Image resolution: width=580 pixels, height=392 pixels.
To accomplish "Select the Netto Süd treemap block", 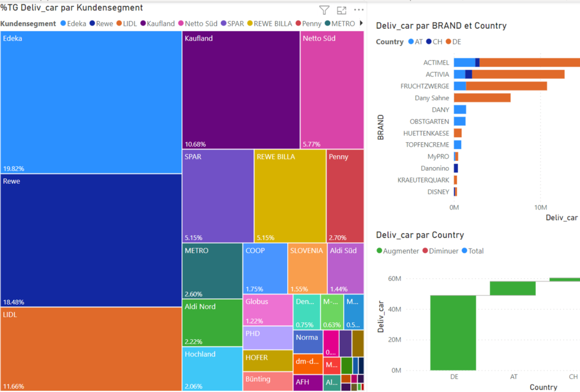I will coord(332,90).
